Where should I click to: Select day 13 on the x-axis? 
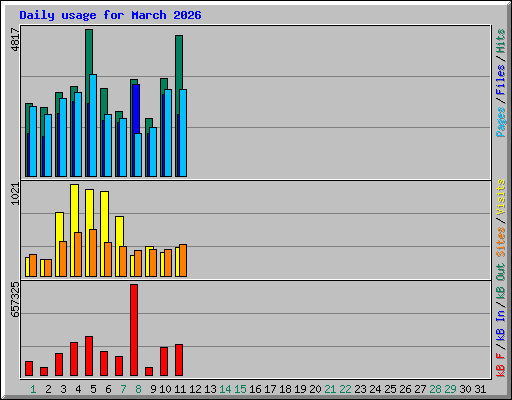pos(210,389)
